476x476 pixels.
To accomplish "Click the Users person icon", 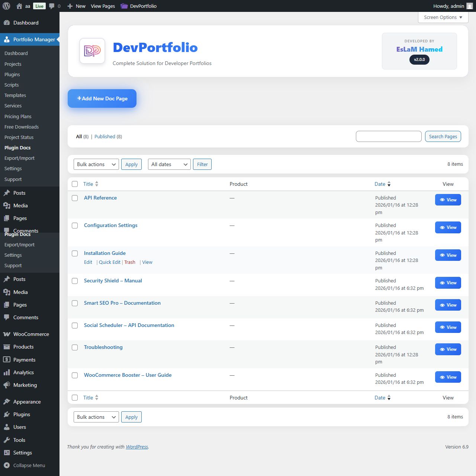I will (7, 427).
